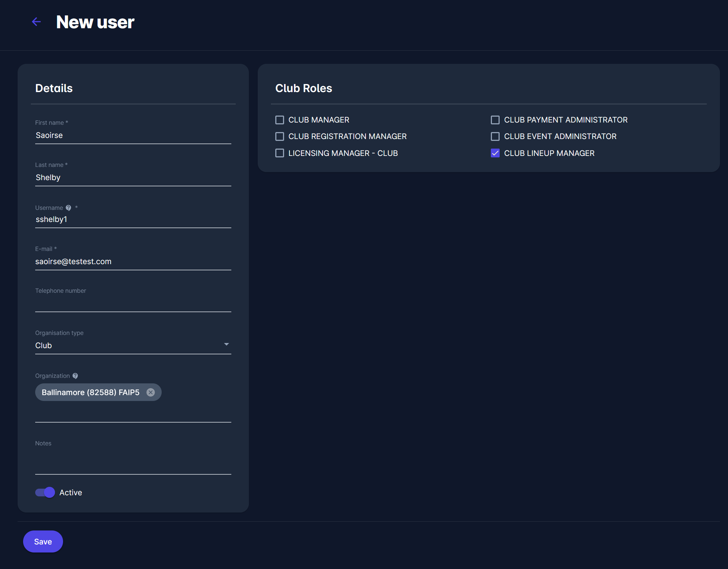This screenshot has width=728, height=569.
Task: Remove the Ballinamore (82588) FAIP5 chip
Action: click(x=151, y=393)
